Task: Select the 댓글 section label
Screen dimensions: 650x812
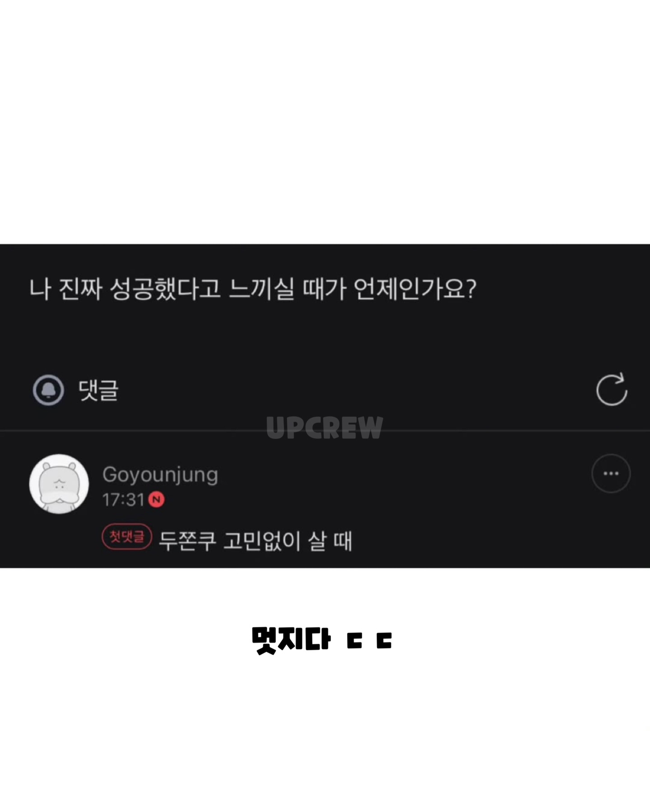Action: (98, 390)
